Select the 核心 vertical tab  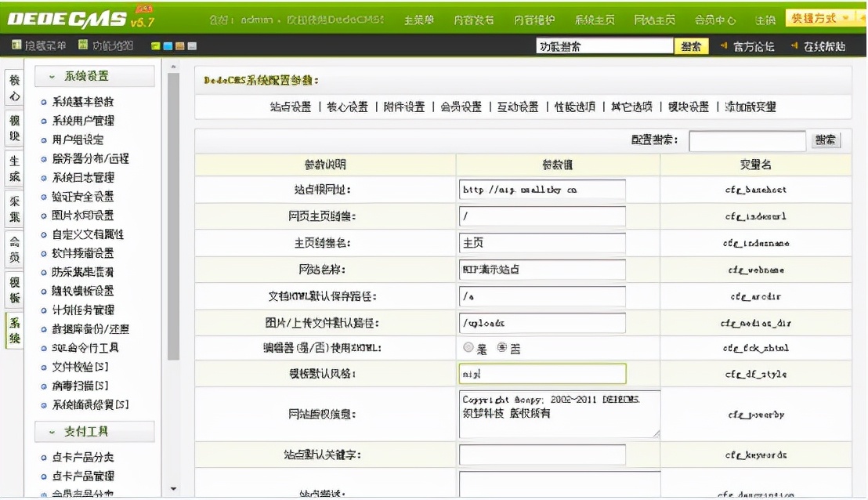pyautogui.click(x=14, y=88)
